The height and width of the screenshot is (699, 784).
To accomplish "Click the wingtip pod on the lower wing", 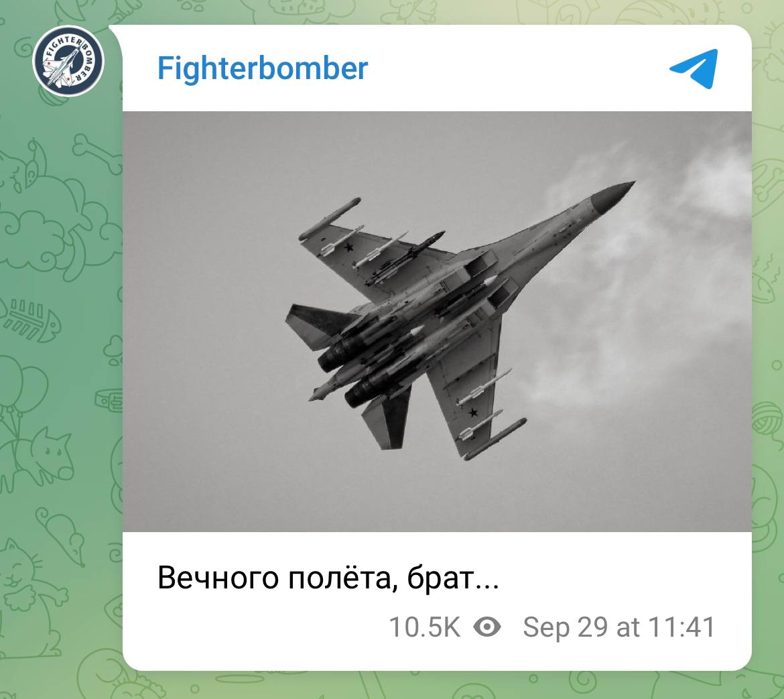I will click(x=495, y=439).
